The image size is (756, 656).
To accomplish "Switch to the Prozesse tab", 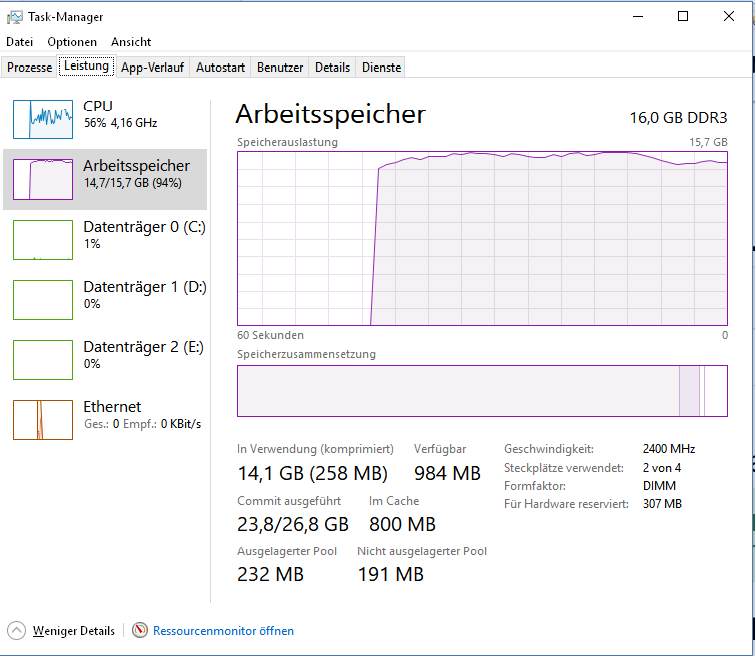I will (x=29, y=67).
